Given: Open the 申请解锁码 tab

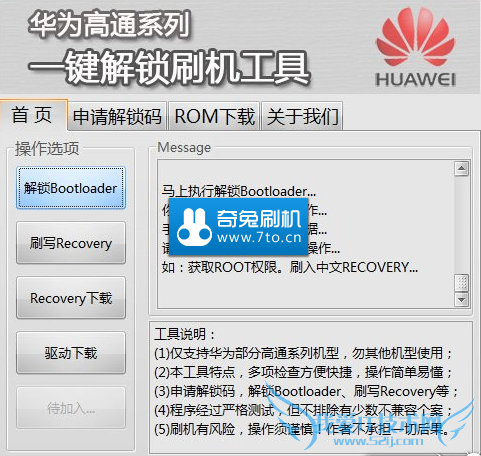Looking at the screenshot, I should 117,117.
